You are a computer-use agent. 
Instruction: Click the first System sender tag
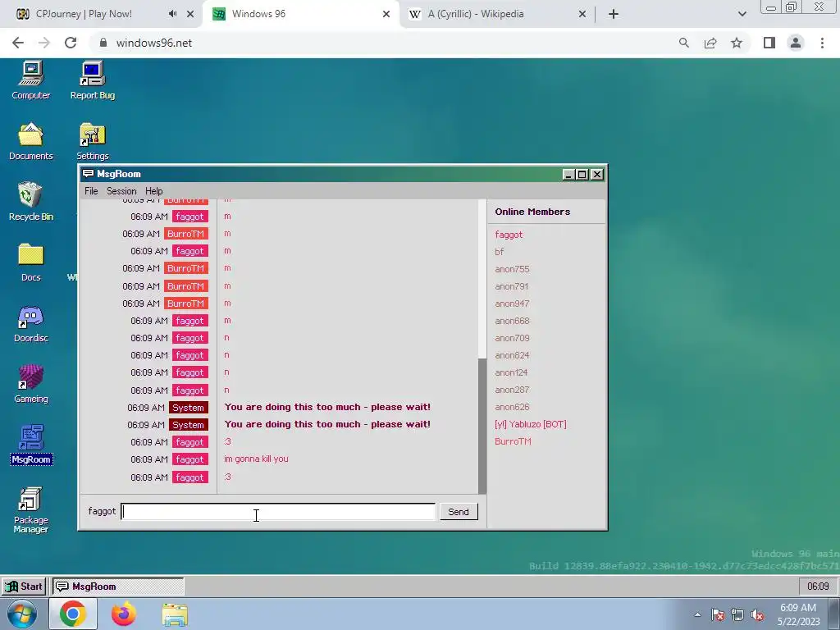(188, 408)
